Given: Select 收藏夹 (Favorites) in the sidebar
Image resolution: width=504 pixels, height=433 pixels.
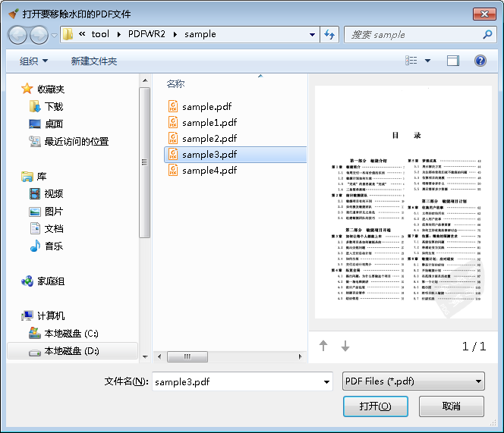Looking at the screenshot, I should coord(51,89).
